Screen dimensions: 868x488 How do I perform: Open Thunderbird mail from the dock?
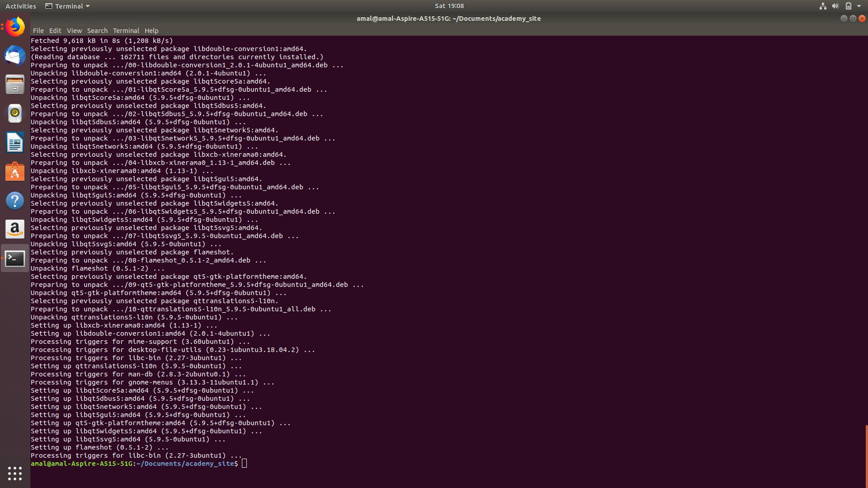click(15, 56)
